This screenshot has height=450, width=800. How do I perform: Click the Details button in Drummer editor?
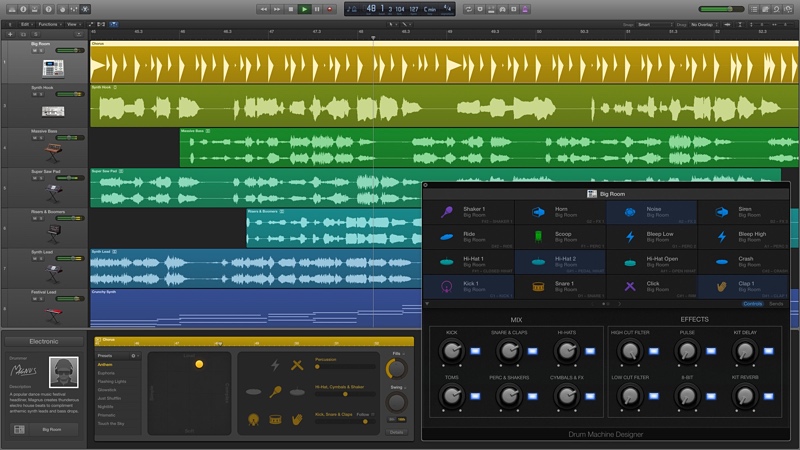point(396,432)
